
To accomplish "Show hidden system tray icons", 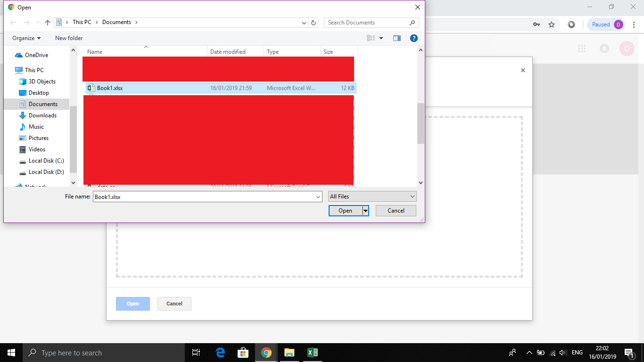I will tap(529, 353).
